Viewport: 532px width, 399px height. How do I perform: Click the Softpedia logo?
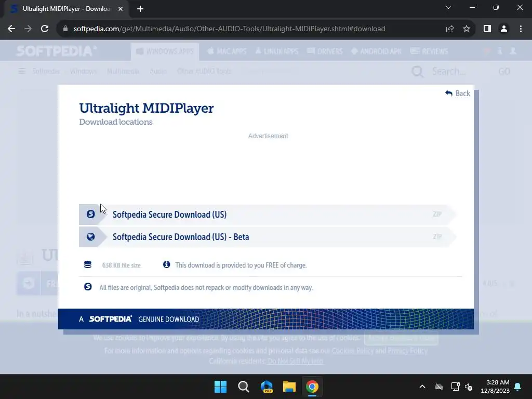[x=57, y=51]
